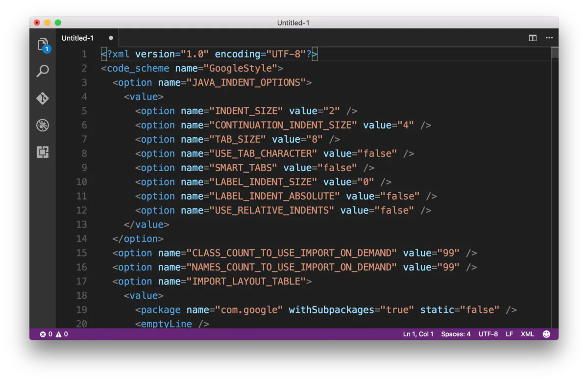Click the closing </option> tag on line 14
Viewport: 588px width, 382px height.
point(138,239)
